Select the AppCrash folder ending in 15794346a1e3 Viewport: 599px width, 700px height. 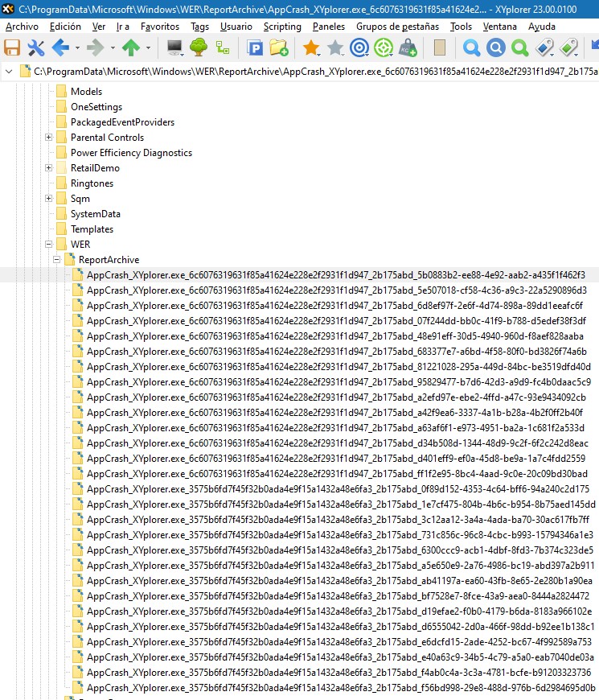coord(340,535)
